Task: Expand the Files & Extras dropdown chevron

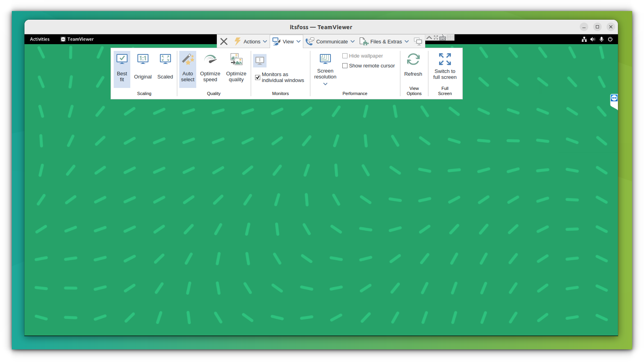Action: tap(407, 41)
